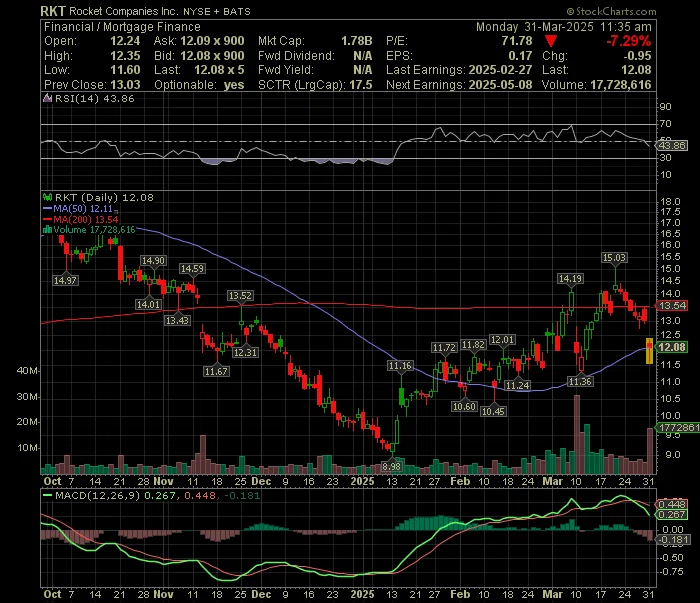Click the Dec label on price date axis

(261, 482)
